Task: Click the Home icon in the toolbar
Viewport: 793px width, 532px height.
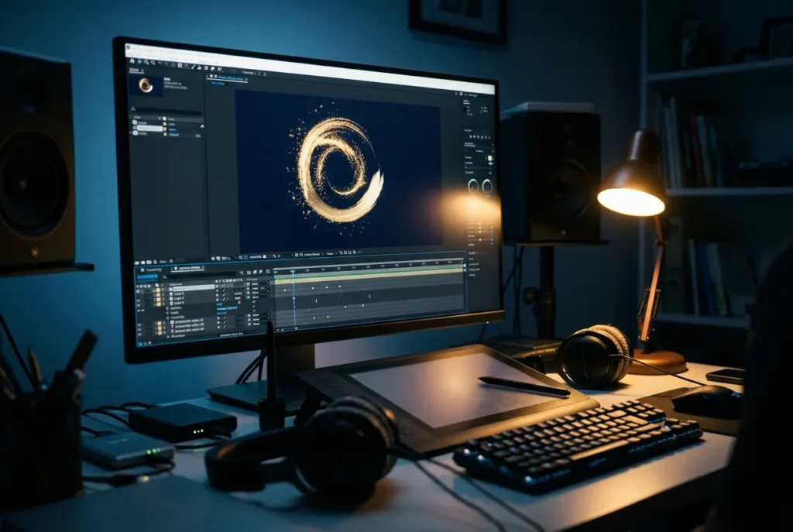Action: (132, 61)
